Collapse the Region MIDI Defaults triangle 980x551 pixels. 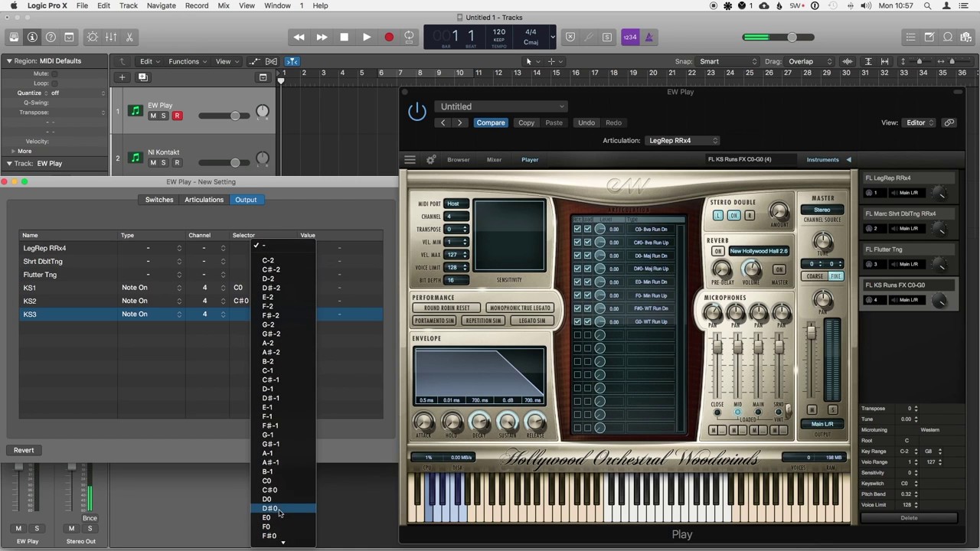point(9,60)
